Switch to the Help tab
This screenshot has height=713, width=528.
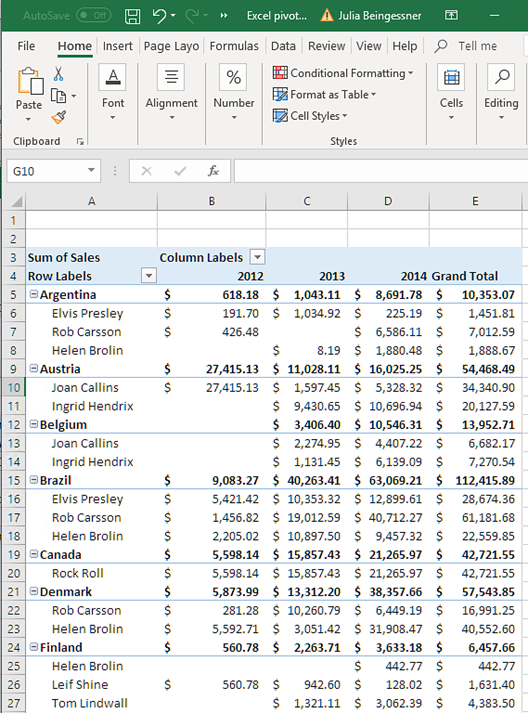pos(405,46)
